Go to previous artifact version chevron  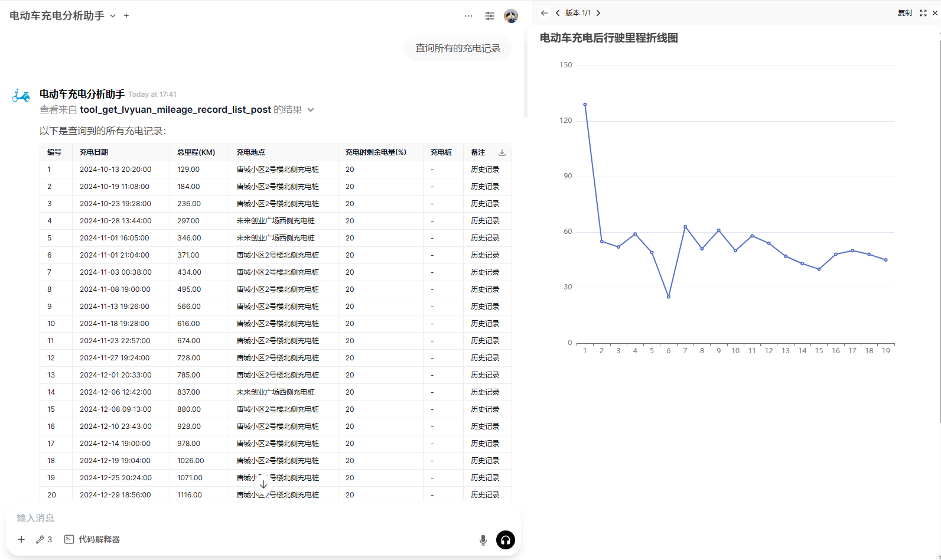pos(558,13)
